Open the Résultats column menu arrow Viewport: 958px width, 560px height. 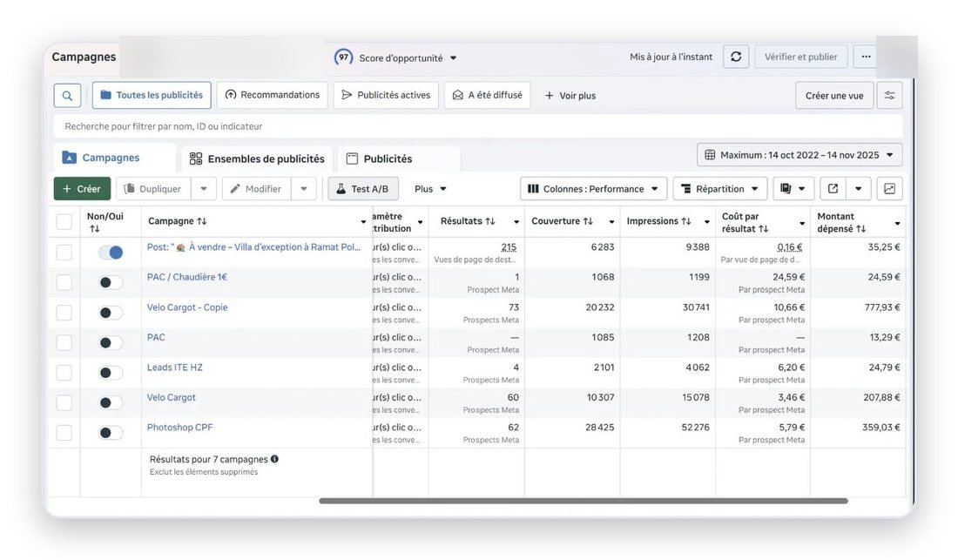coord(516,222)
